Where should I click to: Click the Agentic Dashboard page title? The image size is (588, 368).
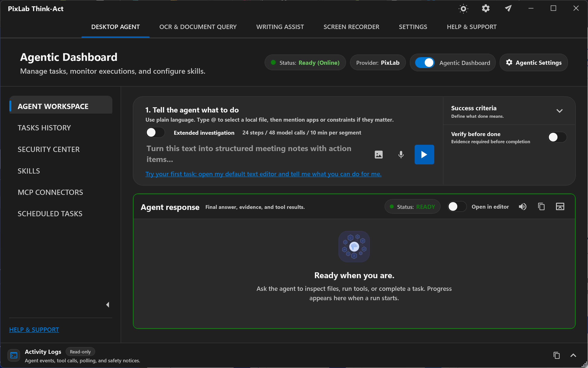point(69,57)
